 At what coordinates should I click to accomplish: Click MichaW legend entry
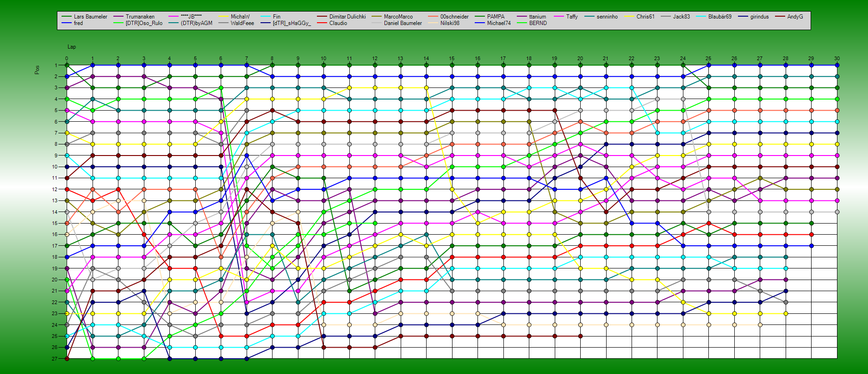click(240, 17)
